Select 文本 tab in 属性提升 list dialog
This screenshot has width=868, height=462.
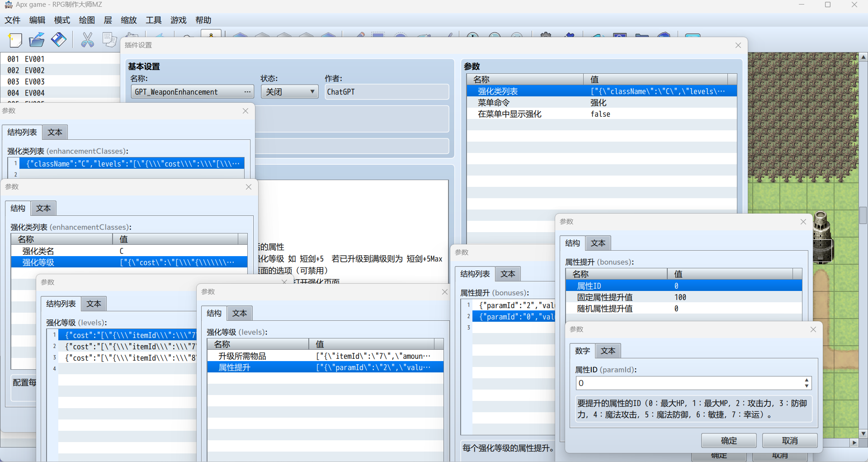click(508, 274)
